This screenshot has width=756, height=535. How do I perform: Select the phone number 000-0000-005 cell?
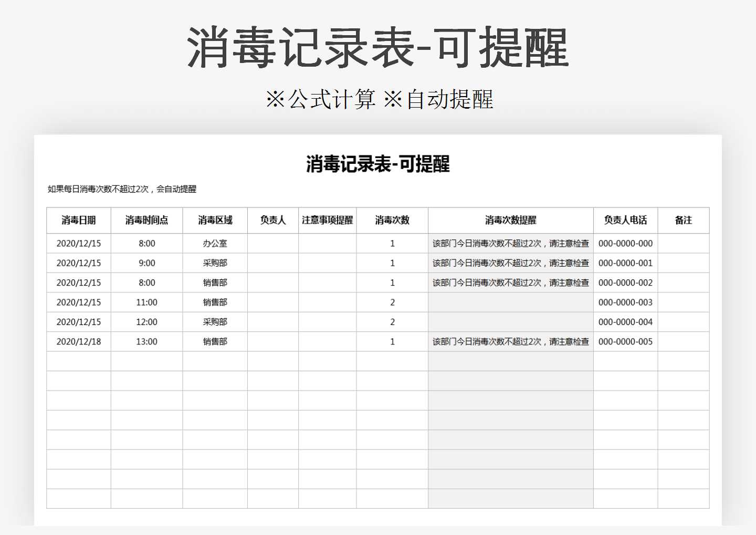pos(625,341)
